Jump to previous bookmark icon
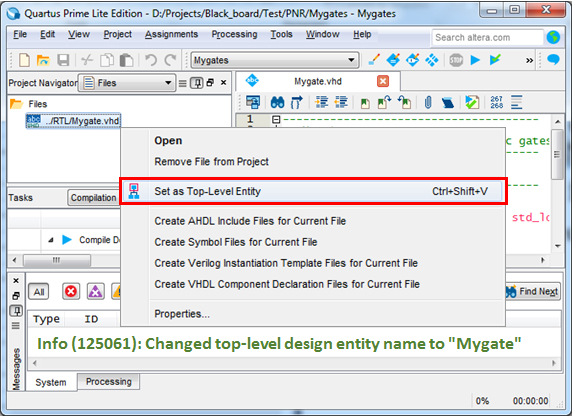Screen dimensions: 573x417 pyautogui.click(x=405, y=102)
